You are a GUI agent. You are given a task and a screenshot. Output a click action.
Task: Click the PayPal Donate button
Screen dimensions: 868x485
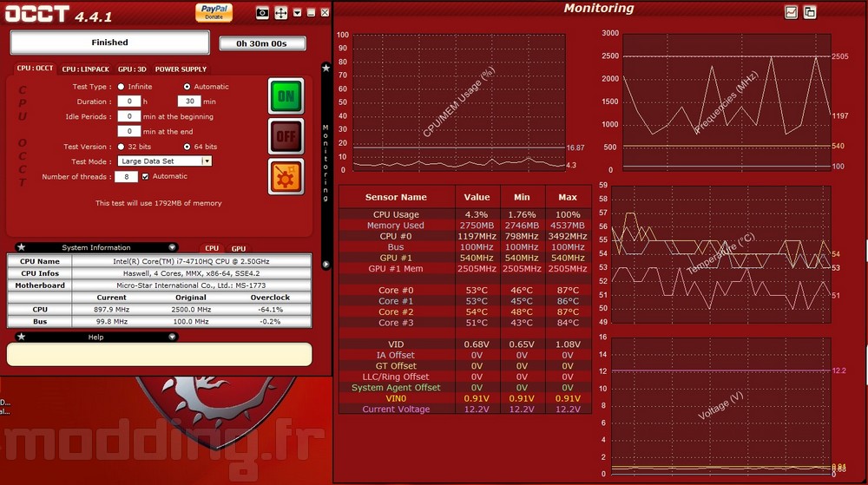[x=214, y=12]
